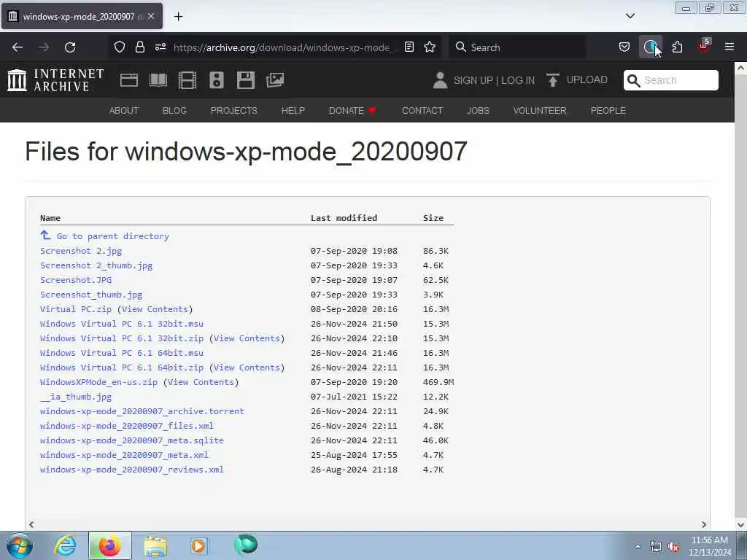The width and height of the screenshot is (747, 560).
Task: Click the Internet Archive logo
Action: tap(55, 80)
